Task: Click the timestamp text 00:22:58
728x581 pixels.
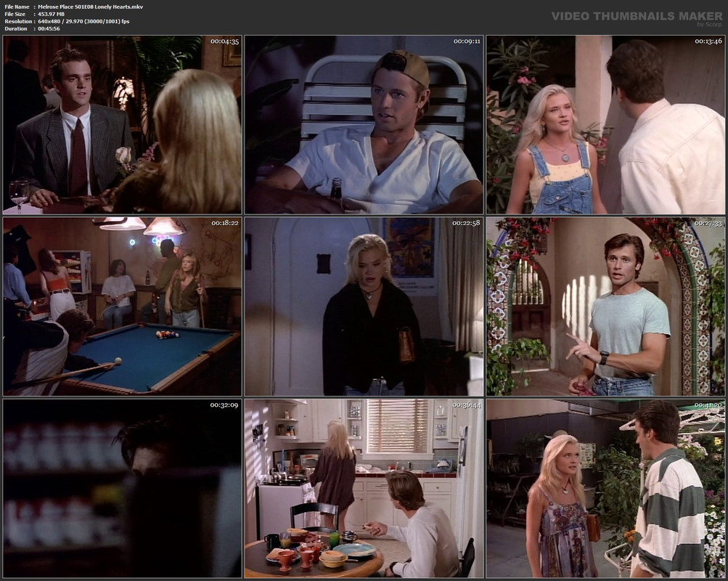Action: click(x=467, y=223)
